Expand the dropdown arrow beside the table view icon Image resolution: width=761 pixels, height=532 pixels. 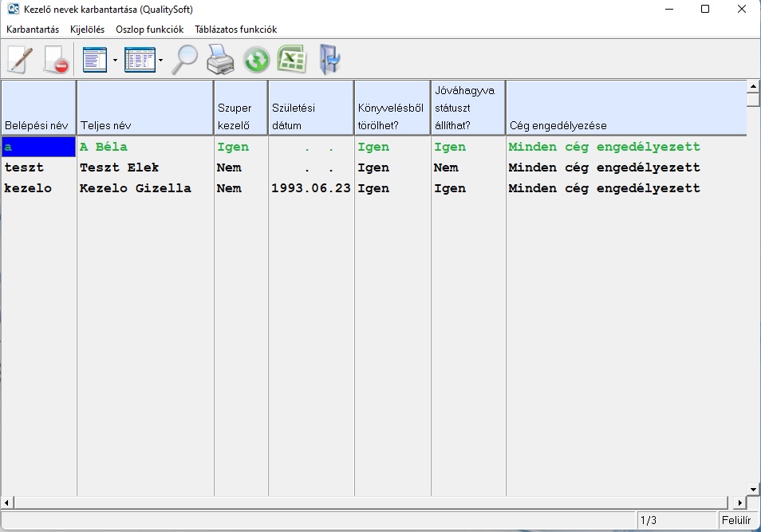click(160, 61)
